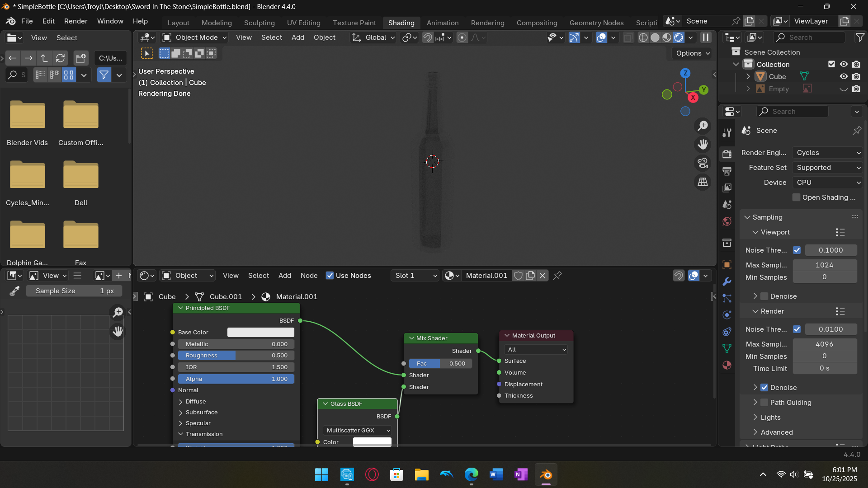Enable Path Guiding checkbox
868x488 pixels.
(x=764, y=403)
